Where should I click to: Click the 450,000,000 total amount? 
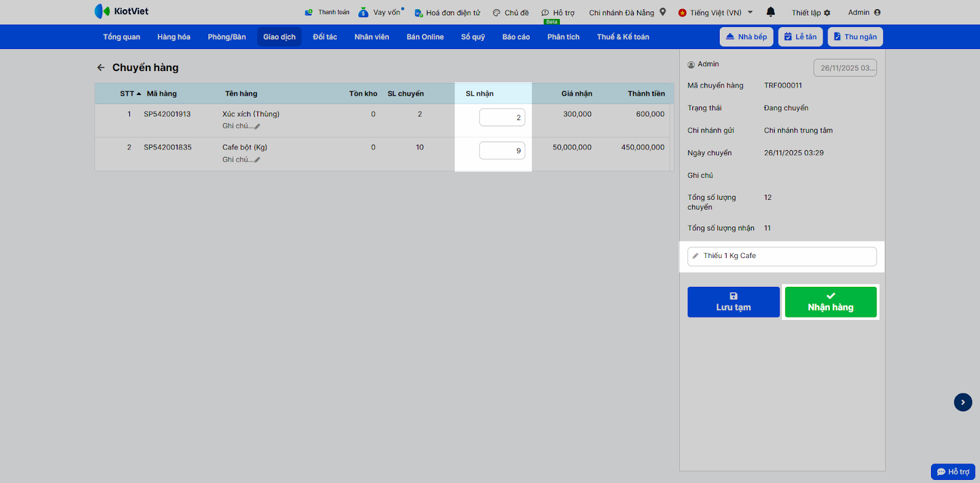pyautogui.click(x=643, y=147)
